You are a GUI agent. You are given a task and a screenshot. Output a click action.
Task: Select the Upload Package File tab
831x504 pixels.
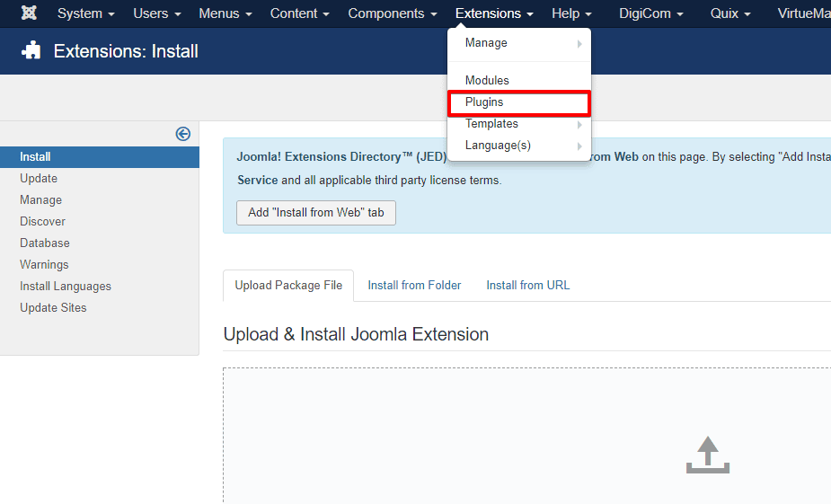288,285
